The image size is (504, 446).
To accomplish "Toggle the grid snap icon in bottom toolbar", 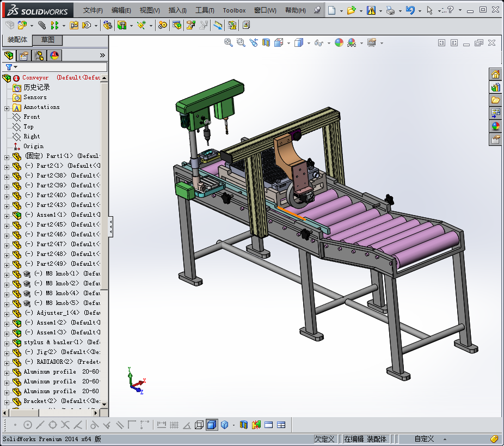I will click(174, 425).
